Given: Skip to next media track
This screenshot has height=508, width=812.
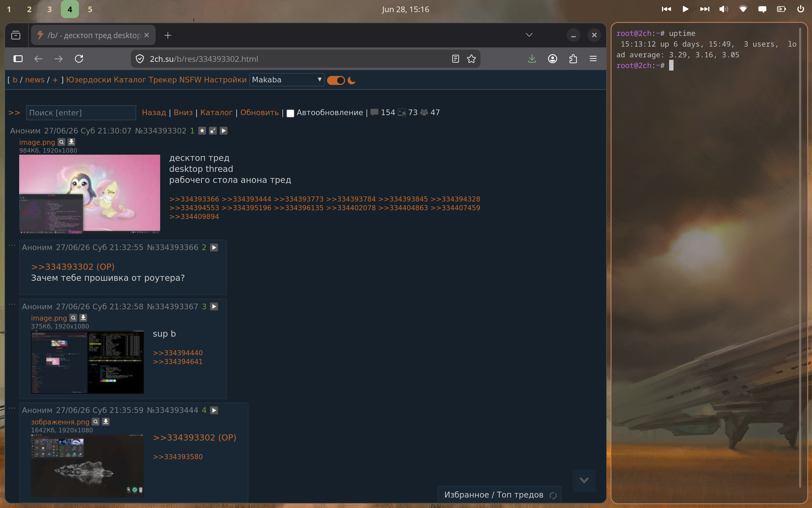Looking at the screenshot, I should [705, 9].
